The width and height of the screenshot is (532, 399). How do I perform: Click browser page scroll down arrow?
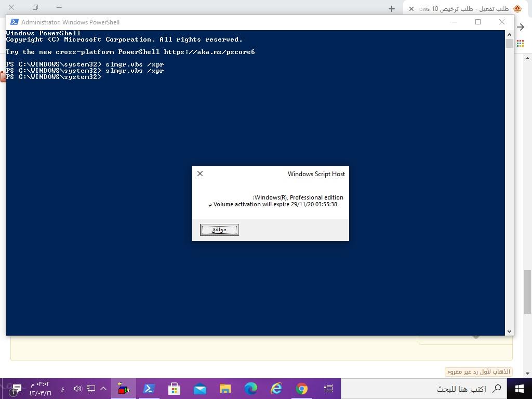[527, 374]
